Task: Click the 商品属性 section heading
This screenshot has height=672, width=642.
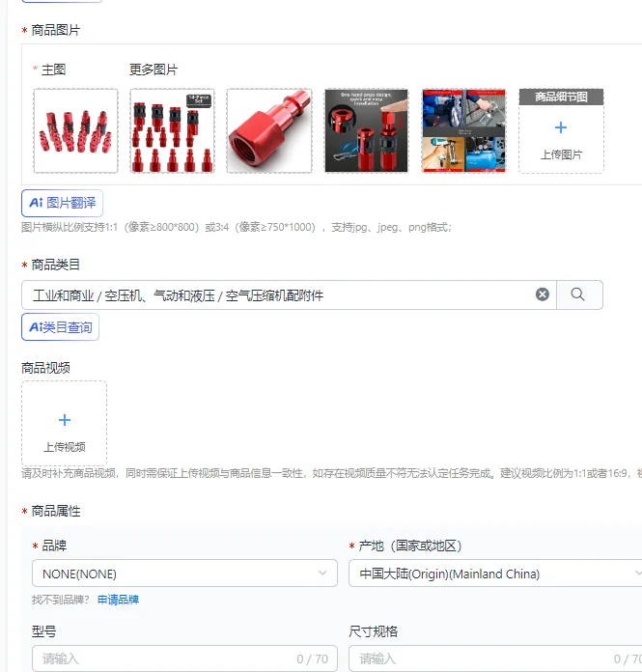Action: [56, 511]
